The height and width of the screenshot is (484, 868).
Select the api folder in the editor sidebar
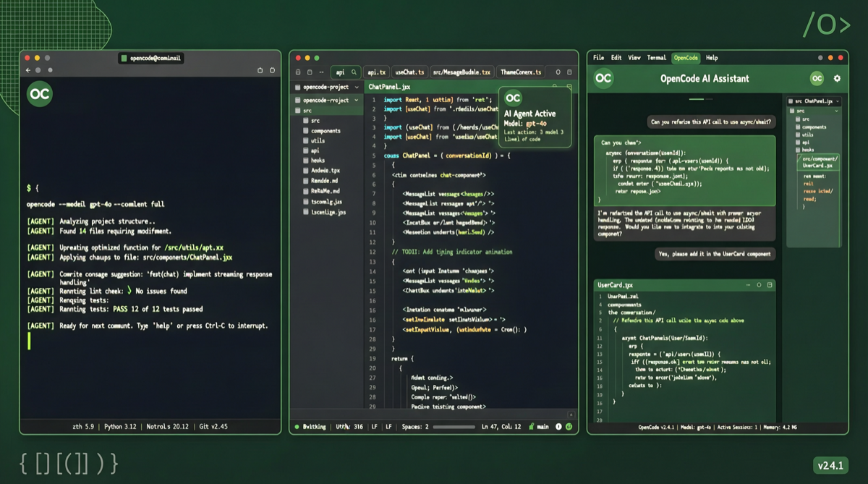(x=311, y=150)
